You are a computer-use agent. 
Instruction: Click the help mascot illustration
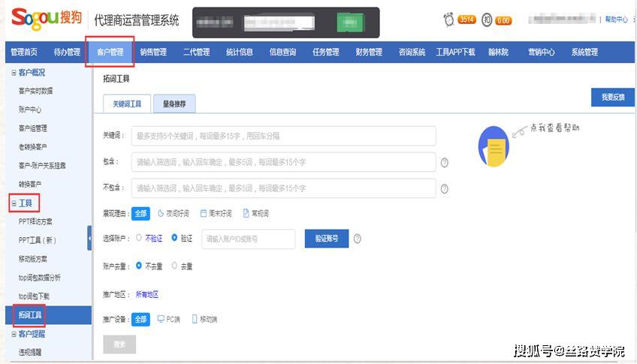(494, 146)
